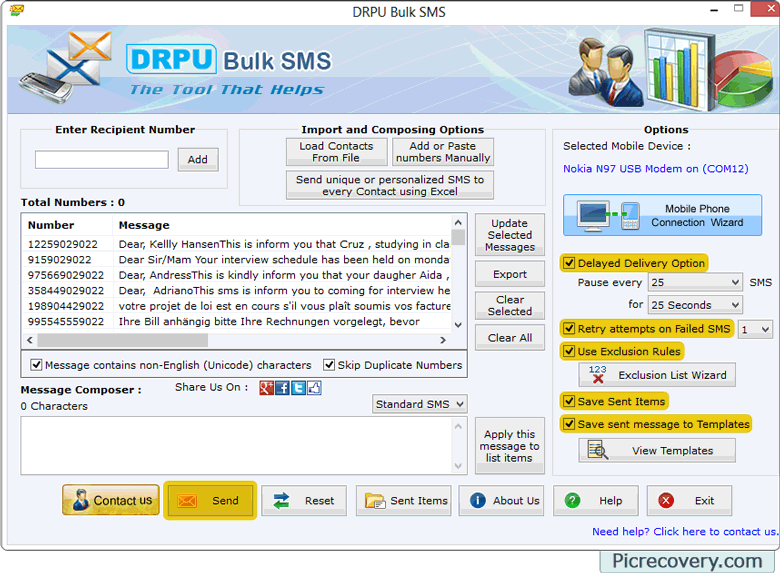780x573 pixels.
Task: Click the Google Plus share icon
Action: (x=267, y=388)
